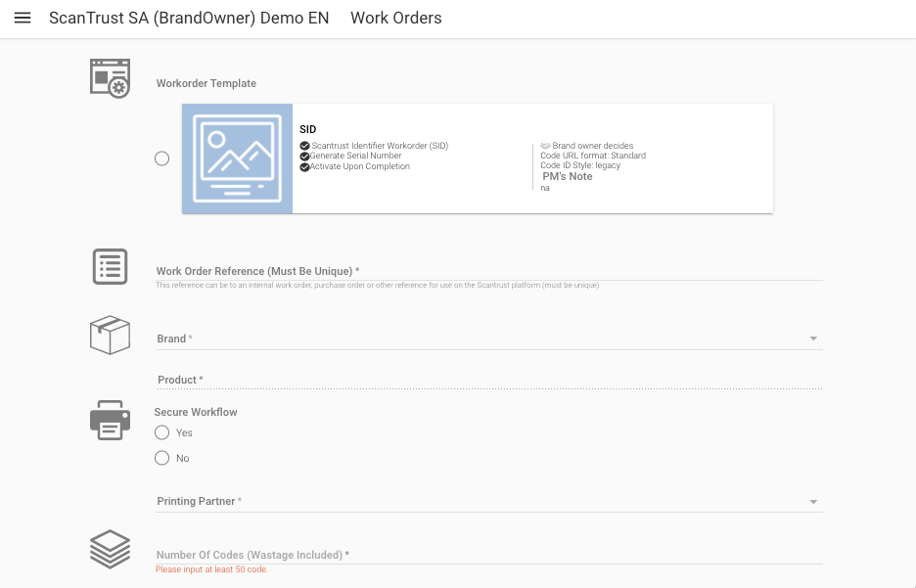Image resolution: width=916 pixels, height=588 pixels.
Task: Click the Secure Workflow printer icon
Action: tap(110, 420)
